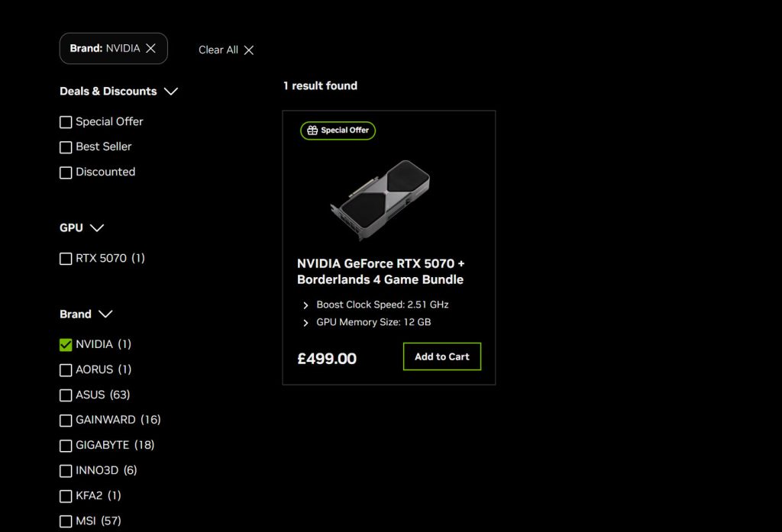The width and height of the screenshot is (782, 532).
Task: Add the RTX 5070 bundle to cart
Action: 442,356
